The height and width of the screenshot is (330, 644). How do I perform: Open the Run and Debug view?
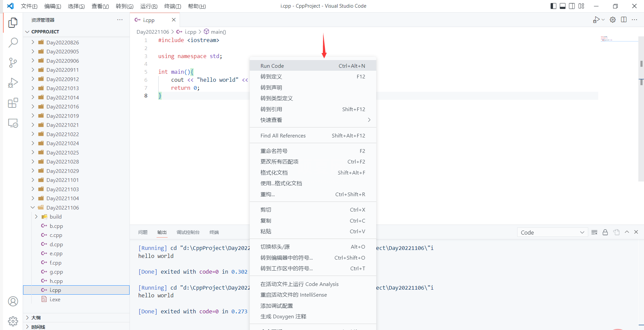tap(13, 83)
